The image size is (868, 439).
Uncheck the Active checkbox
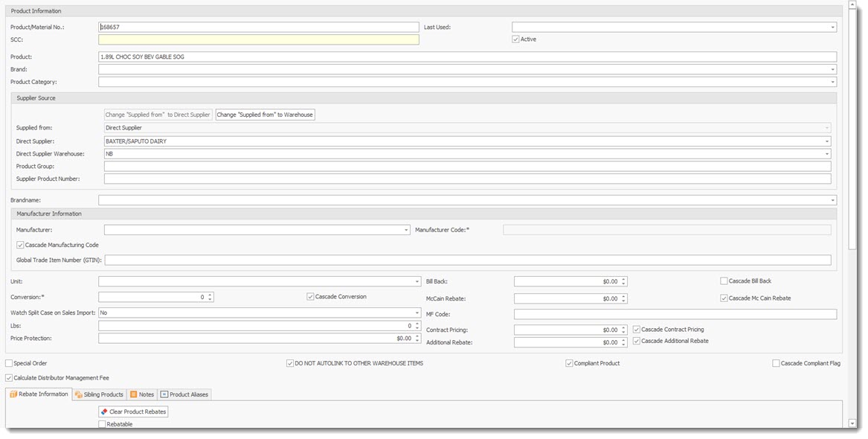(x=515, y=39)
